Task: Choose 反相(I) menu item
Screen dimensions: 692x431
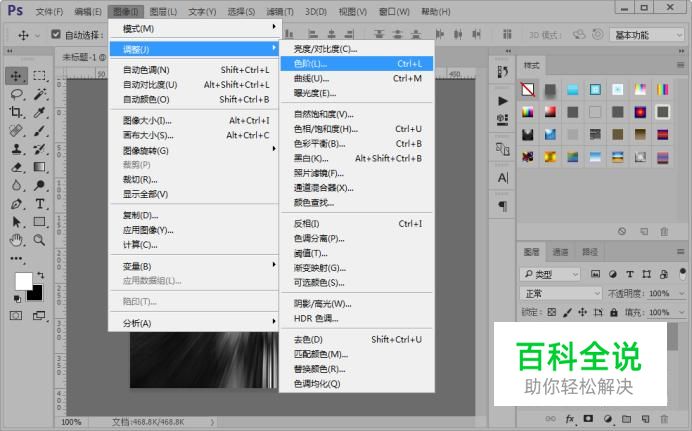Action: pyautogui.click(x=357, y=224)
